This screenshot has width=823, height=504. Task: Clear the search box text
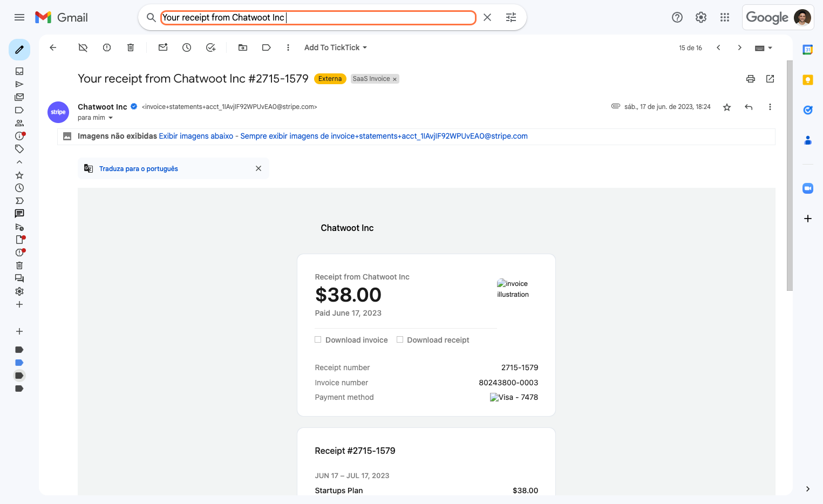point(487,17)
